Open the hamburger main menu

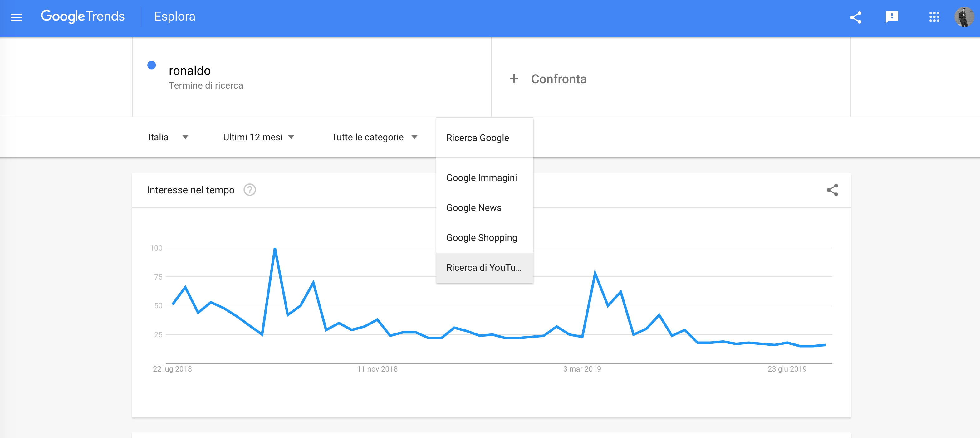[x=16, y=17]
